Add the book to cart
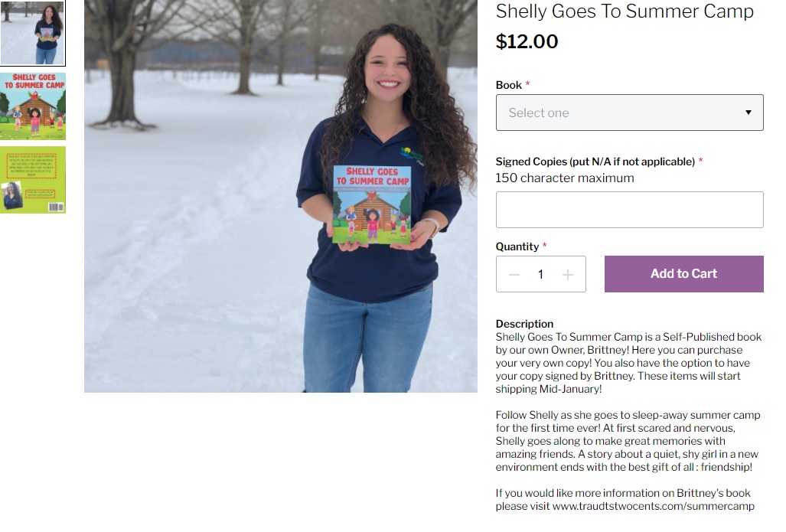 tap(683, 274)
